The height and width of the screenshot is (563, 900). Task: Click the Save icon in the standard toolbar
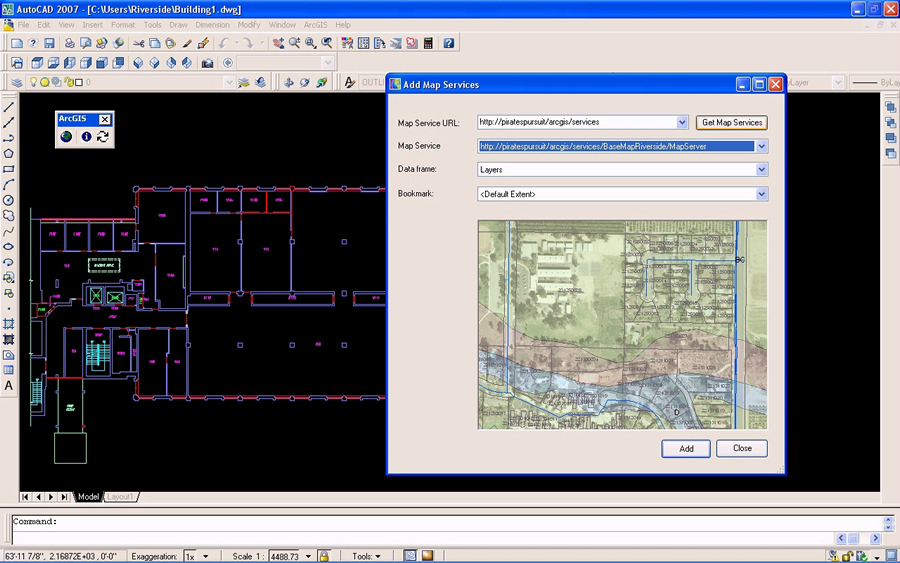coord(49,44)
